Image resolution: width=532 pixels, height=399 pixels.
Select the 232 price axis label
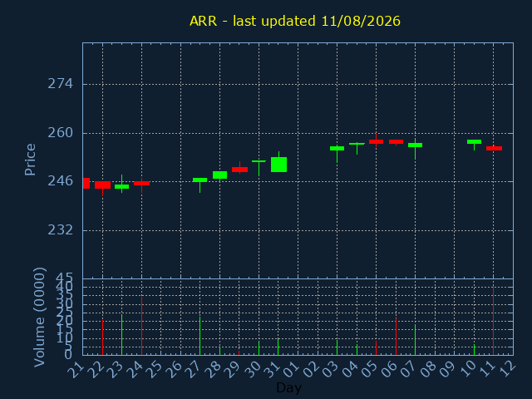(61, 230)
